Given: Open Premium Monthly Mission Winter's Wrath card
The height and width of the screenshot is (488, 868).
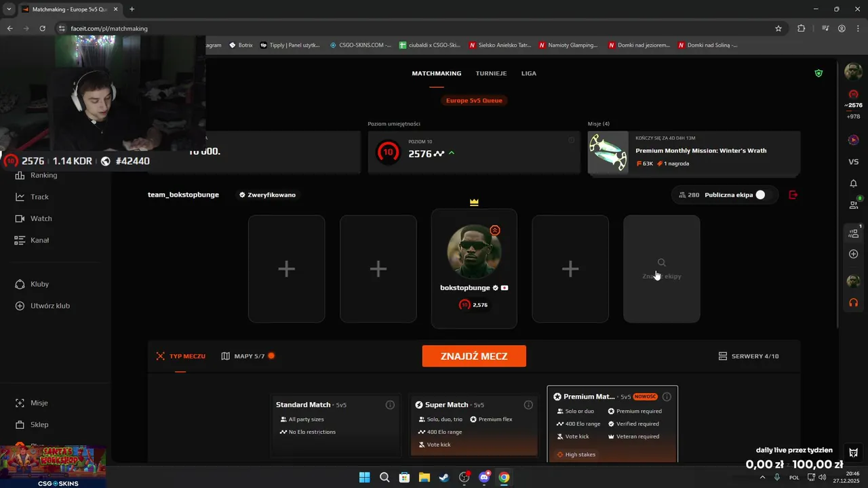Looking at the screenshot, I should 694,152.
